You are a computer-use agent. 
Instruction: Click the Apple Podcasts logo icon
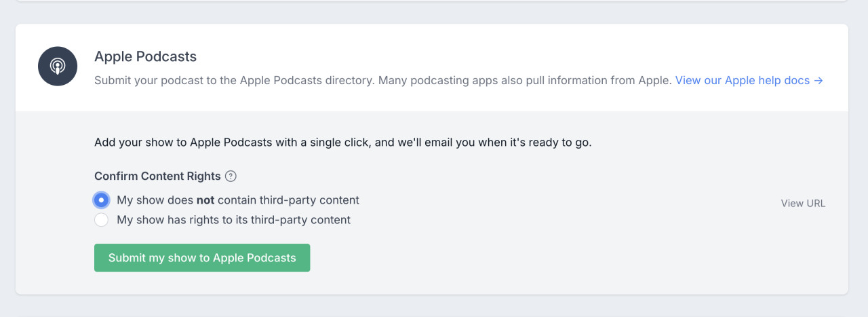pos(58,67)
